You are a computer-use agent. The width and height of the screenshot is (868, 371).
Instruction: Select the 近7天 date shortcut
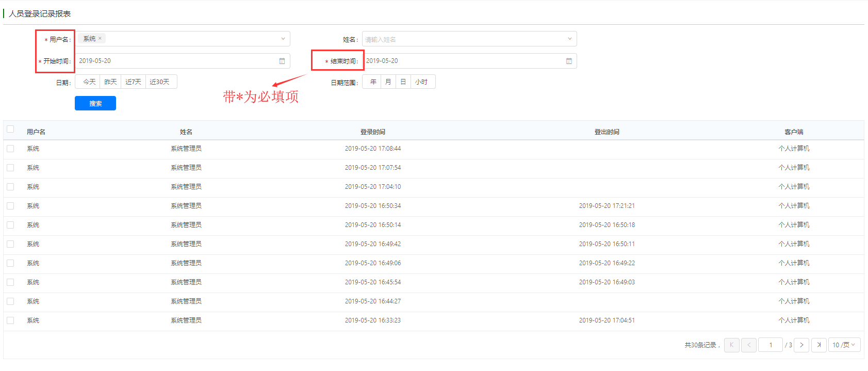click(x=133, y=82)
